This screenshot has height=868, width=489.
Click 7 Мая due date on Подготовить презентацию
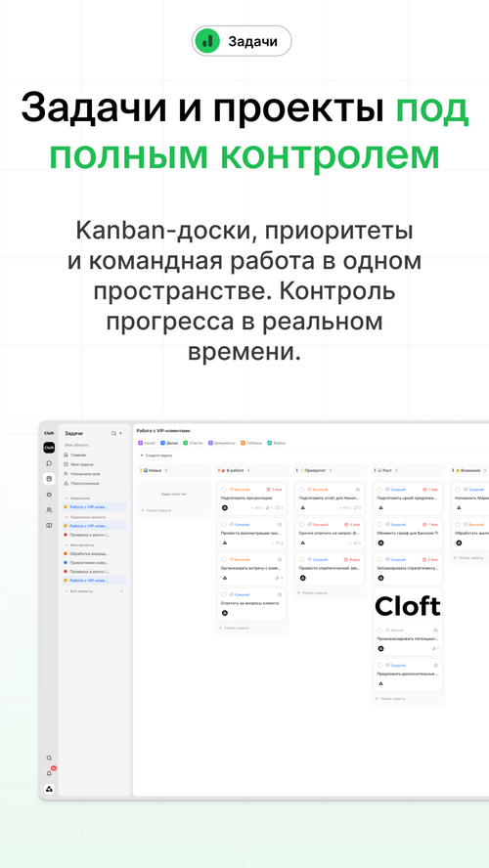point(274,490)
